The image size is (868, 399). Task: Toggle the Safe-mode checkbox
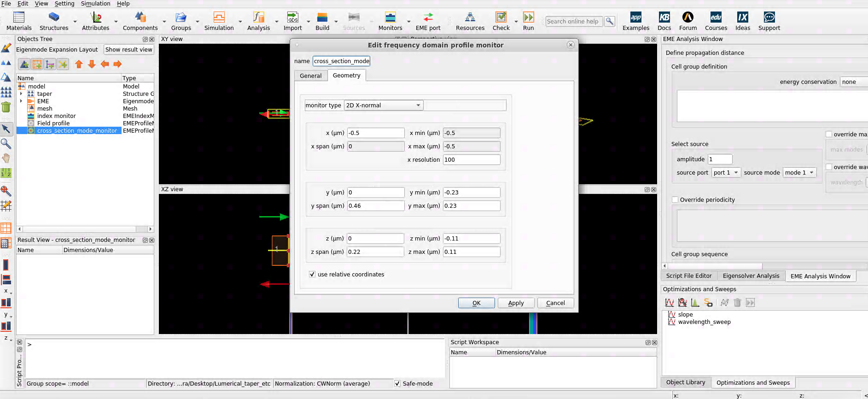click(397, 383)
